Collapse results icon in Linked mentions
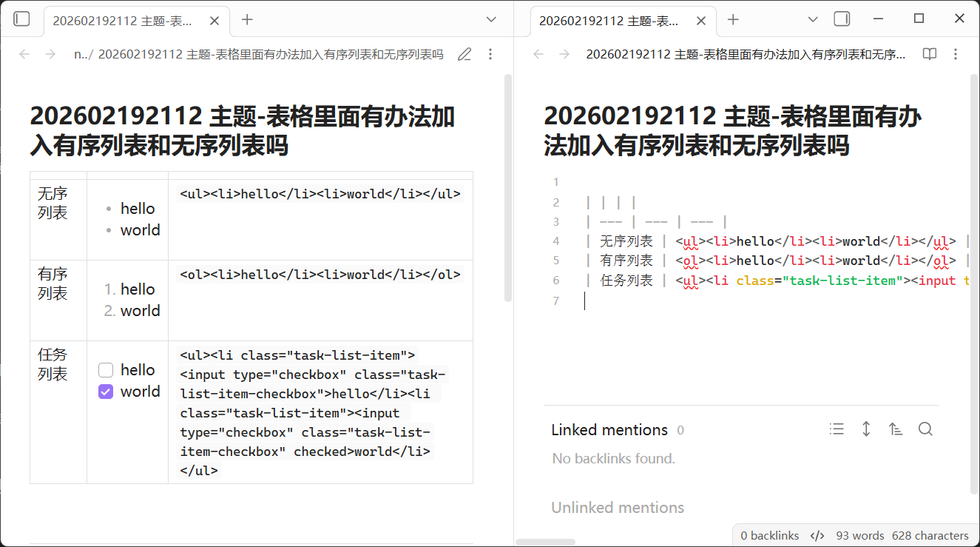 [x=837, y=429]
